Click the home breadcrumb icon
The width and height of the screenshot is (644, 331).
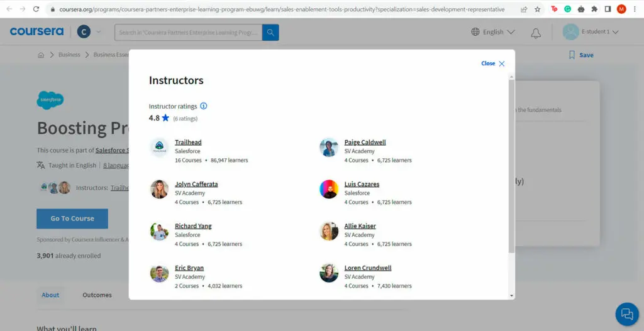[41, 55]
